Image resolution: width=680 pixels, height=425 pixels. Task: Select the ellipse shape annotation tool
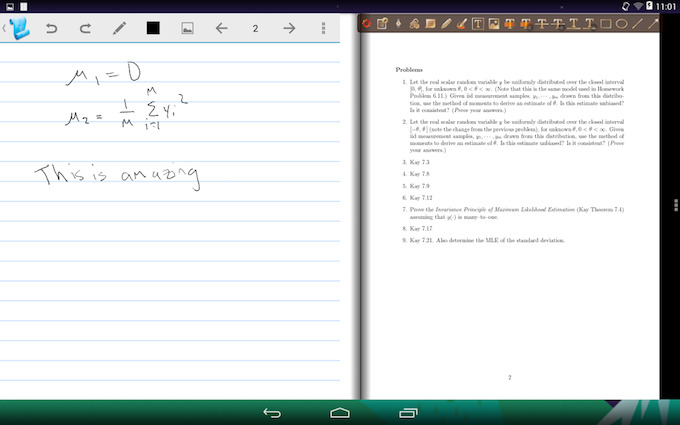(621, 22)
